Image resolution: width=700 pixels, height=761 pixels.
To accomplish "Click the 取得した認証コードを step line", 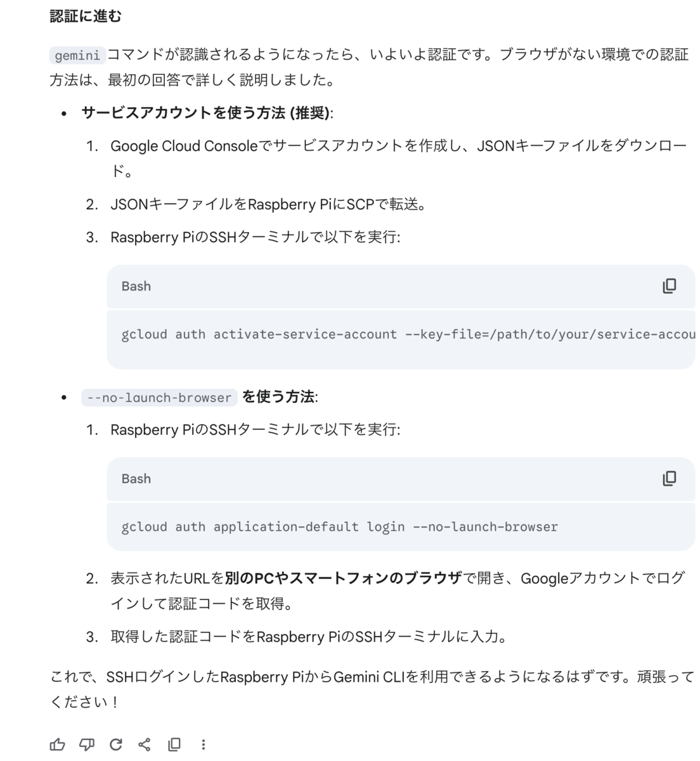I will coord(310,637).
